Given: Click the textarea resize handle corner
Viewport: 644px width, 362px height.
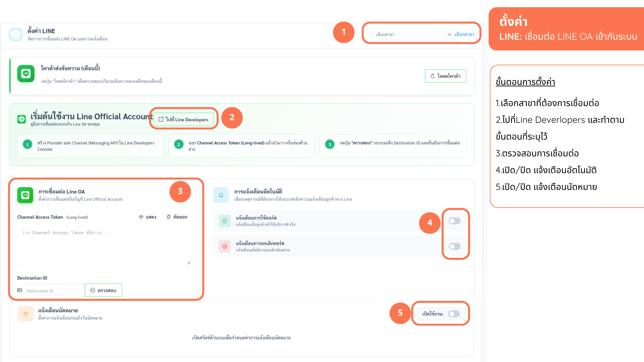Looking at the screenshot, I should coord(189,263).
